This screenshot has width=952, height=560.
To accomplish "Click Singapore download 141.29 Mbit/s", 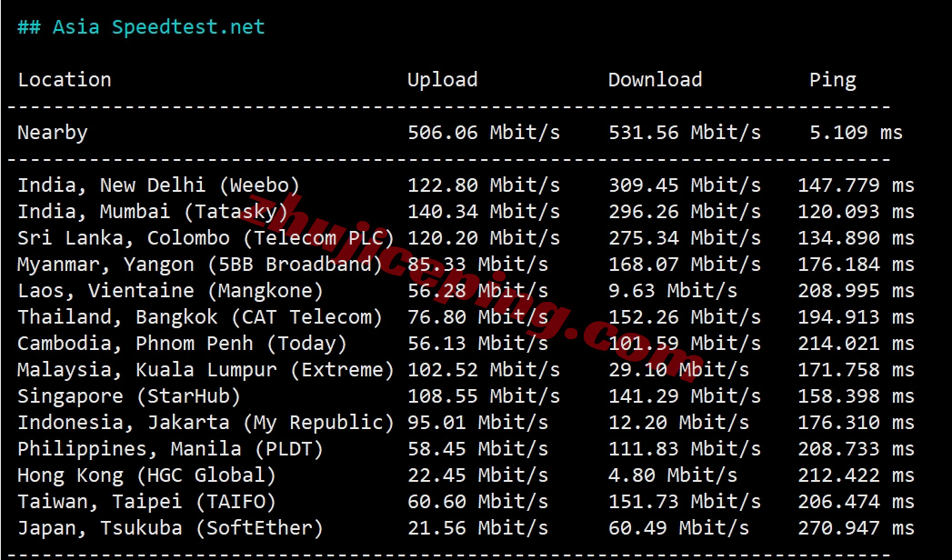I will click(685, 396).
